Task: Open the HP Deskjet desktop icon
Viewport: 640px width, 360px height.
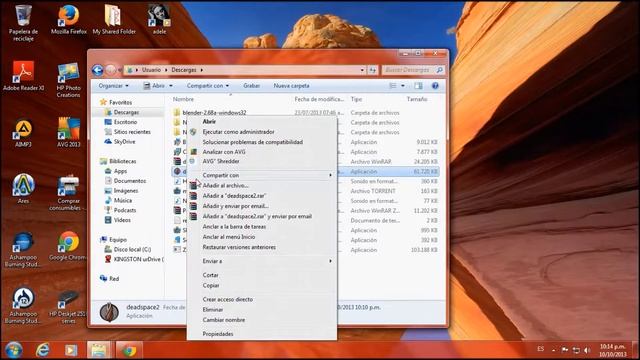Action: click(x=69, y=306)
